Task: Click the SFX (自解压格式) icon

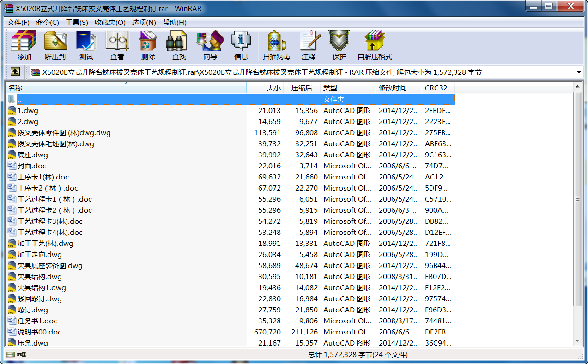Action: (x=375, y=45)
